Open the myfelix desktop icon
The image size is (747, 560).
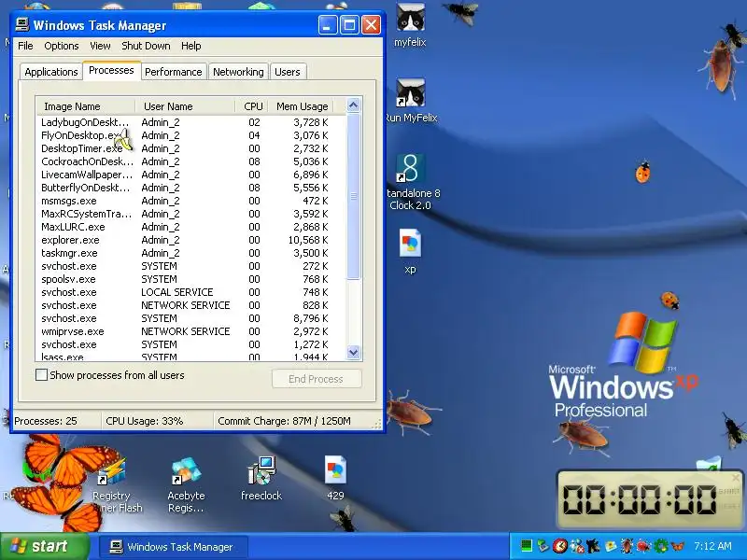410,25
